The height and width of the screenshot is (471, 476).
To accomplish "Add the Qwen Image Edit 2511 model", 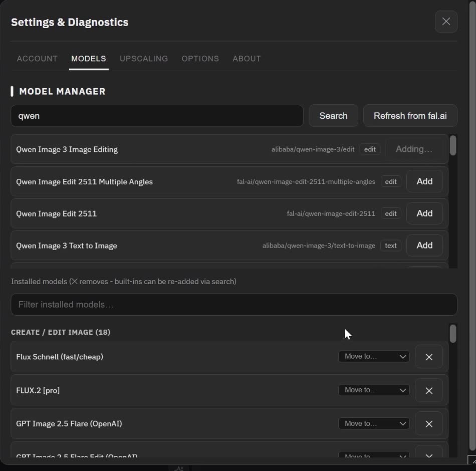I will [424, 213].
